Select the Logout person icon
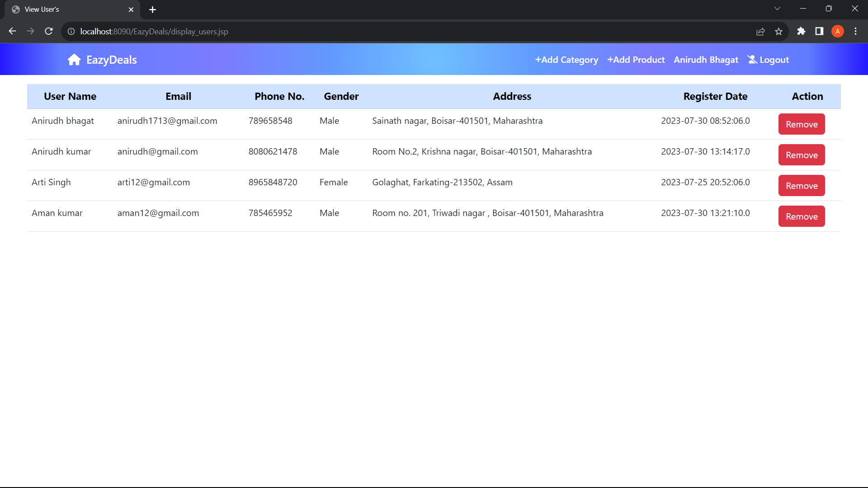This screenshot has width=868, height=488. [x=752, y=59]
